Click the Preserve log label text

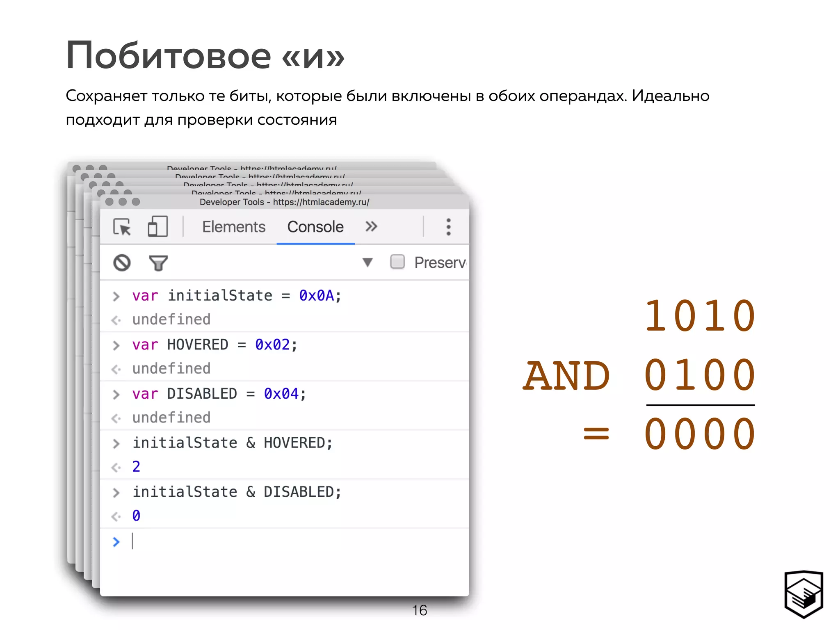point(440,262)
